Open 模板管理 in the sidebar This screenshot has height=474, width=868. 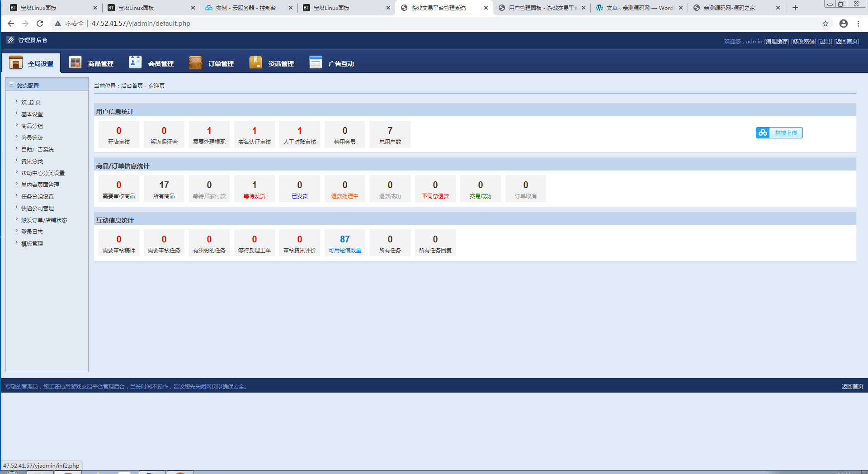[x=32, y=243]
